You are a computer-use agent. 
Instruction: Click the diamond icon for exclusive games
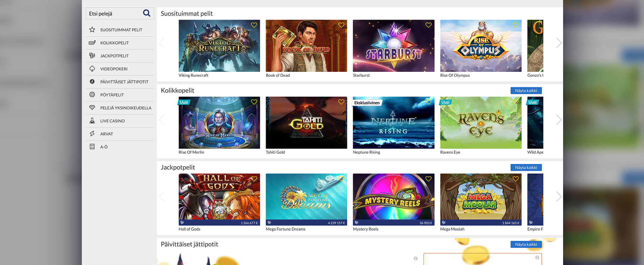point(92,107)
